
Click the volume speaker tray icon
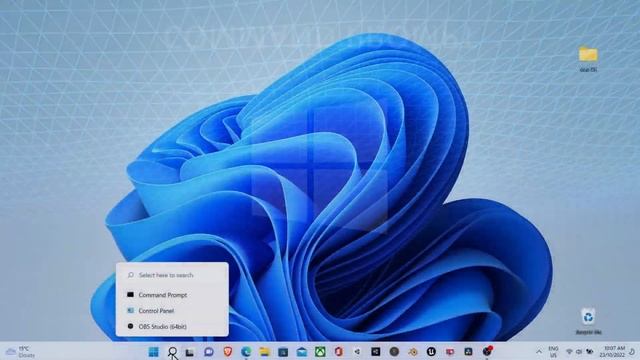point(579,351)
